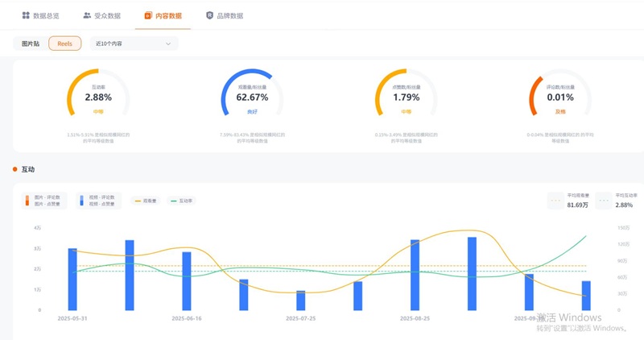644x340 pixels.
Task: Click the 内容数据 orange tab icon
Action: click(x=148, y=15)
